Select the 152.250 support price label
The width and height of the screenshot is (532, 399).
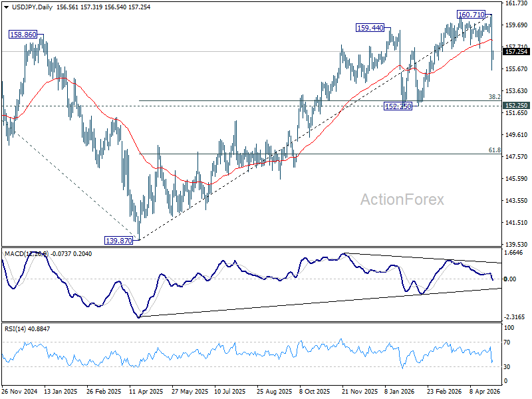[398, 106]
